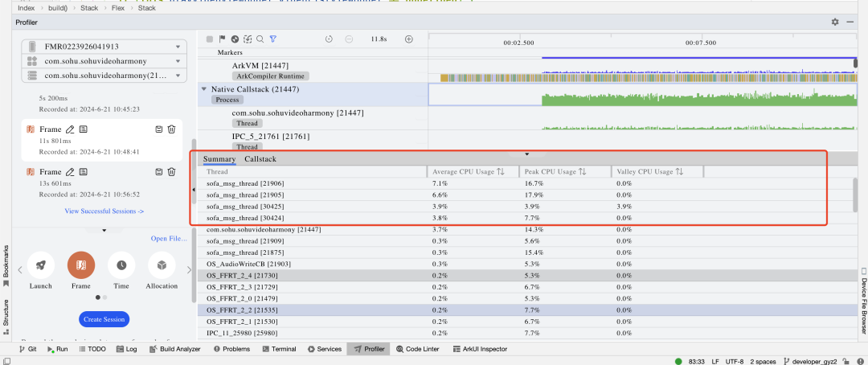Open the Structure side panel

pos(6,318)
